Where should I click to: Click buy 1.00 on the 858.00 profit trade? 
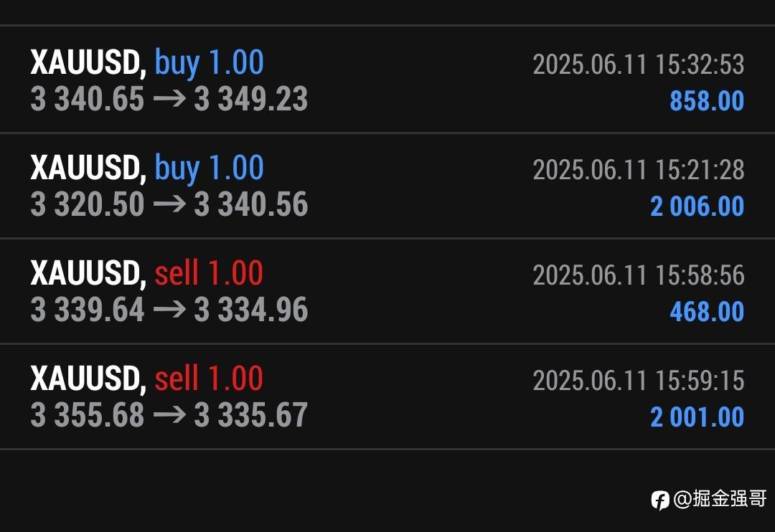(x=210, y=63)
